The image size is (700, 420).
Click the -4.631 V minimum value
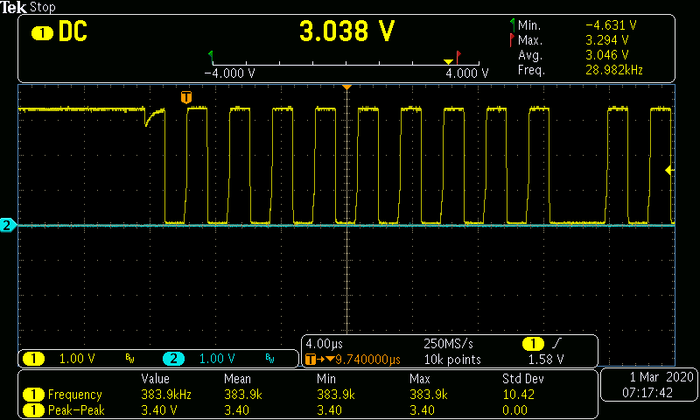[611, 25]
